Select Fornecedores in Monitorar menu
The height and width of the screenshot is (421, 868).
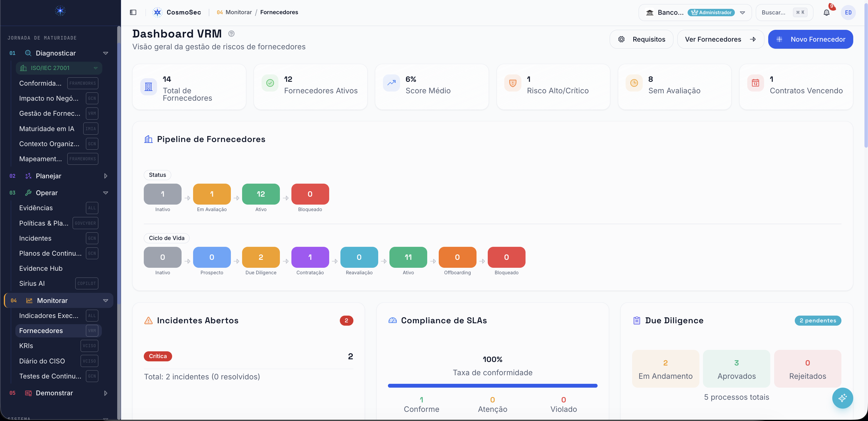(x=59, y=331)
